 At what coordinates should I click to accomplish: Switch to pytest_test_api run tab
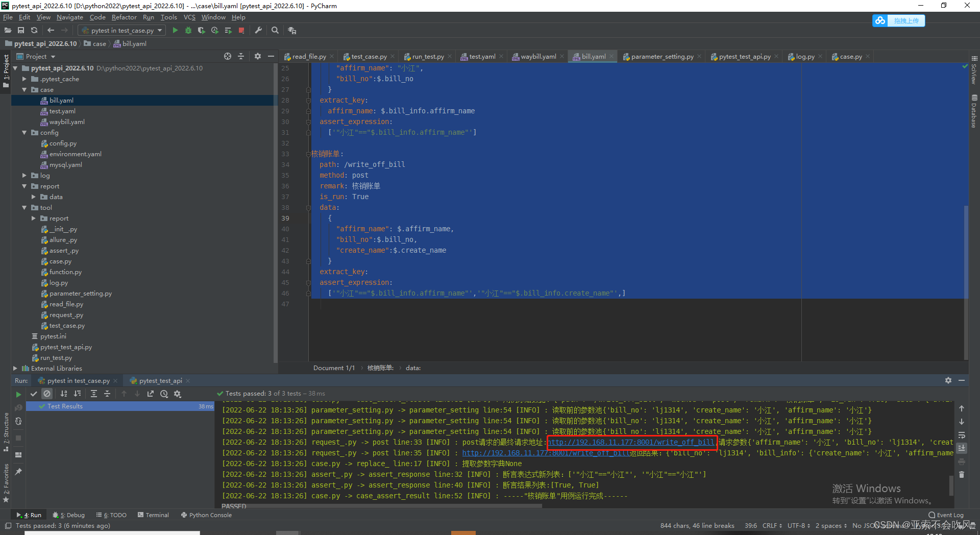click(x=160, y=381)
